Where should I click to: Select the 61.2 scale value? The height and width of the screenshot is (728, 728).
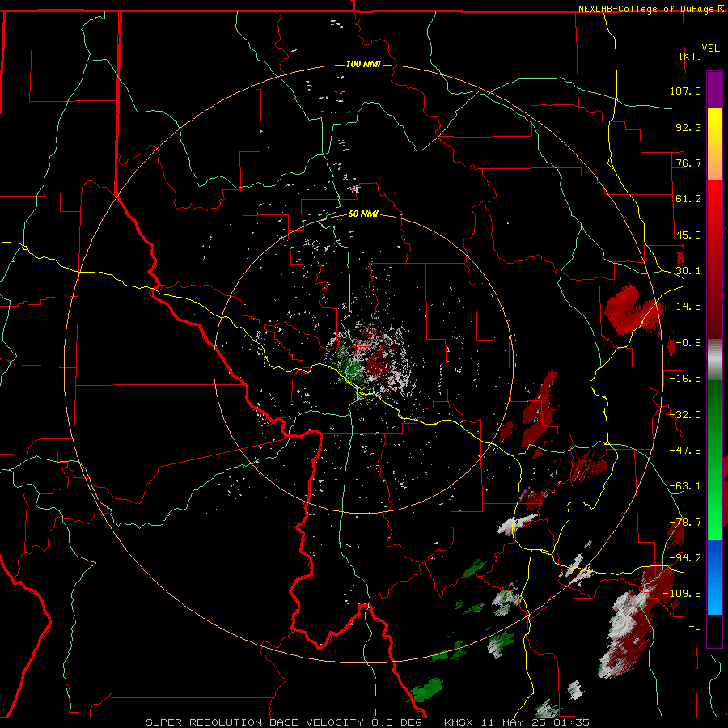pos(688,199)
